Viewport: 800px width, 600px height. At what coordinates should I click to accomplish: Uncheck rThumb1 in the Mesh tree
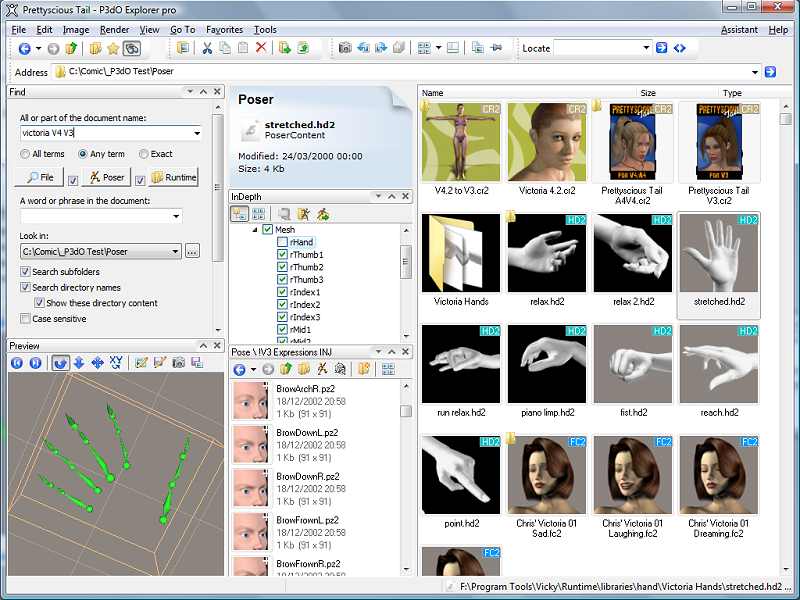[x=282, y=255]
